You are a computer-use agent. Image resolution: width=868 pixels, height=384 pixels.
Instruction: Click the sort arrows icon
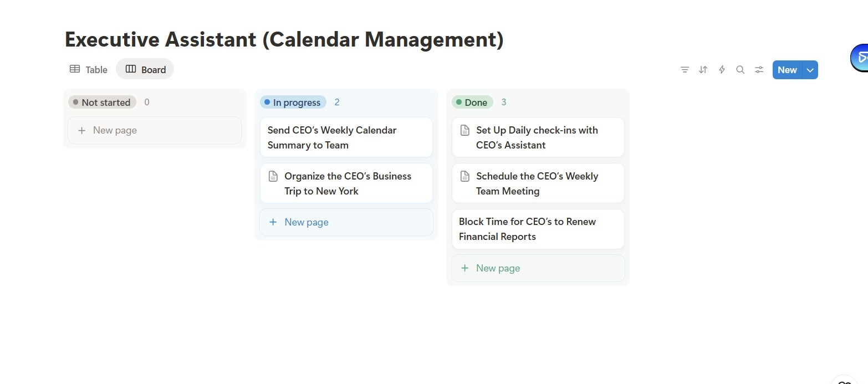coord(703,70)
